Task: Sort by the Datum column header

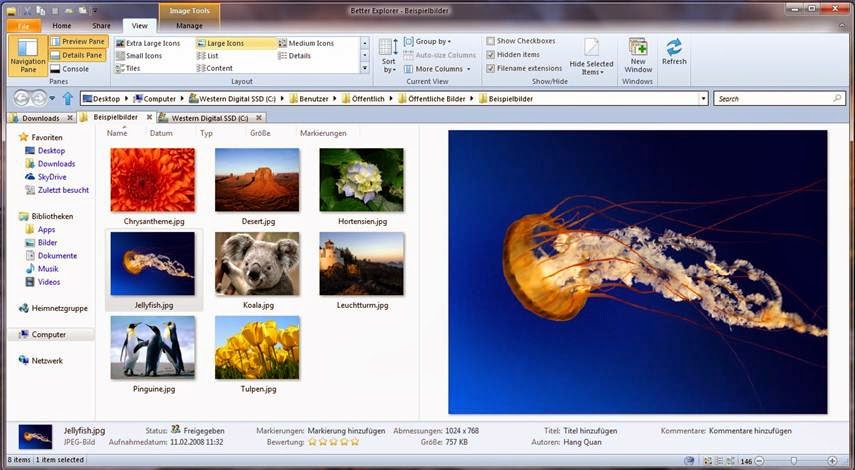Action: [x=161, y=133]
